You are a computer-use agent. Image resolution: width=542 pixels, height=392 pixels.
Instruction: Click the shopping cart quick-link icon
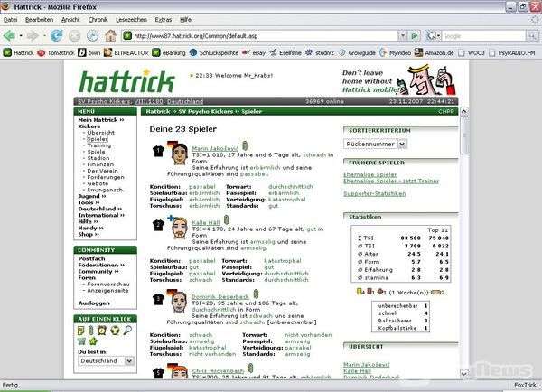click(x=81, y=341)
